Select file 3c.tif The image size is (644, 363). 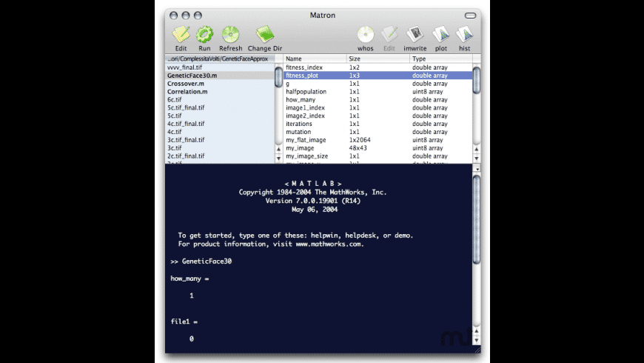(220, 148)
